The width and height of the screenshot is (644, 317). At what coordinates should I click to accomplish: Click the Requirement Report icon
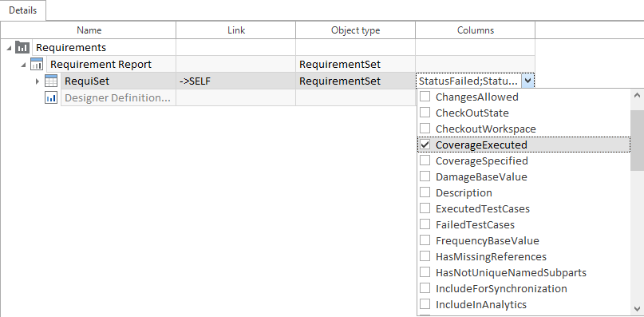pos(37,64)
